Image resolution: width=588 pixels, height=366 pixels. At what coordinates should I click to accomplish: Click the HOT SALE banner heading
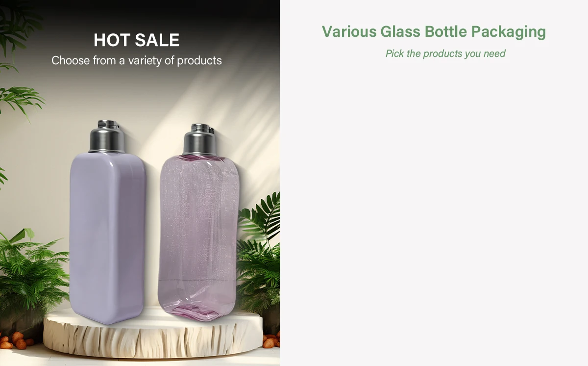pyautogui.click(x=136, y=40)
